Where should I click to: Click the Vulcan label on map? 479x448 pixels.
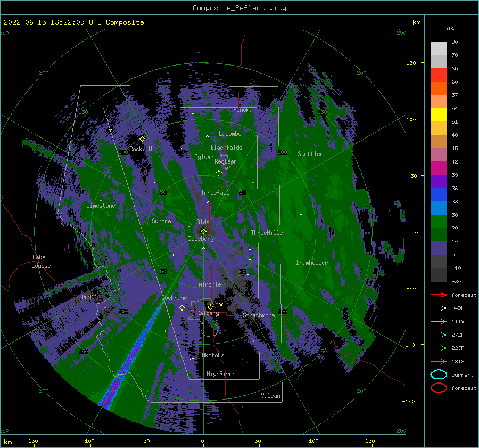click(x=270, y=396)
